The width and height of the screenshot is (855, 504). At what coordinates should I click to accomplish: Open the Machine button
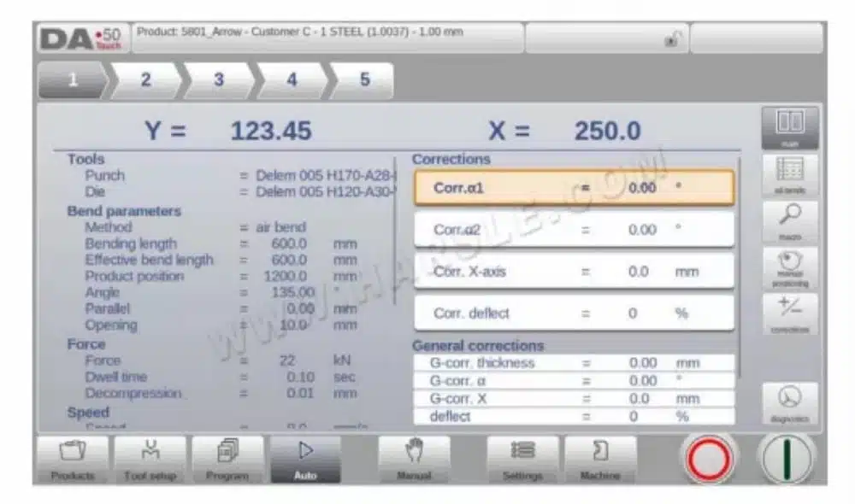tap(600, 460)
